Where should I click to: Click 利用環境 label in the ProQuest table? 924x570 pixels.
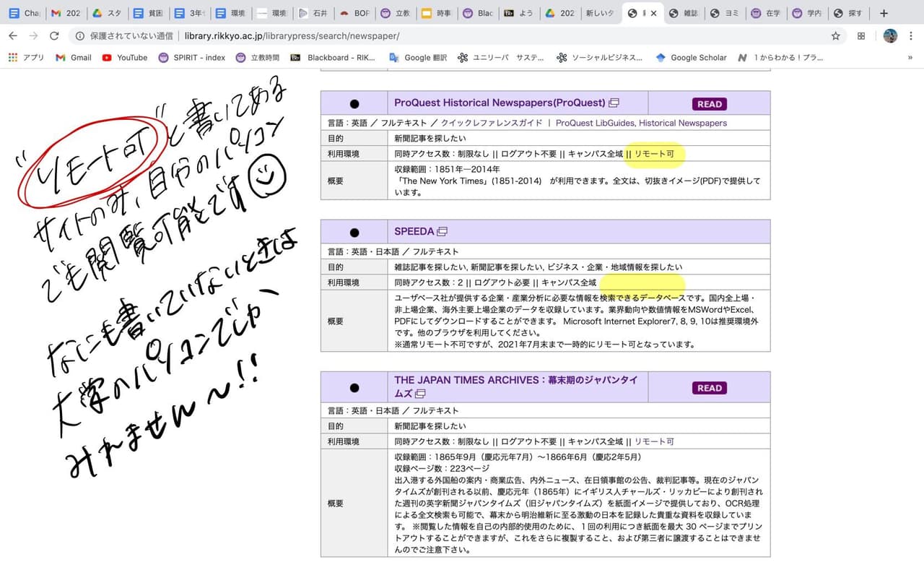343,154
